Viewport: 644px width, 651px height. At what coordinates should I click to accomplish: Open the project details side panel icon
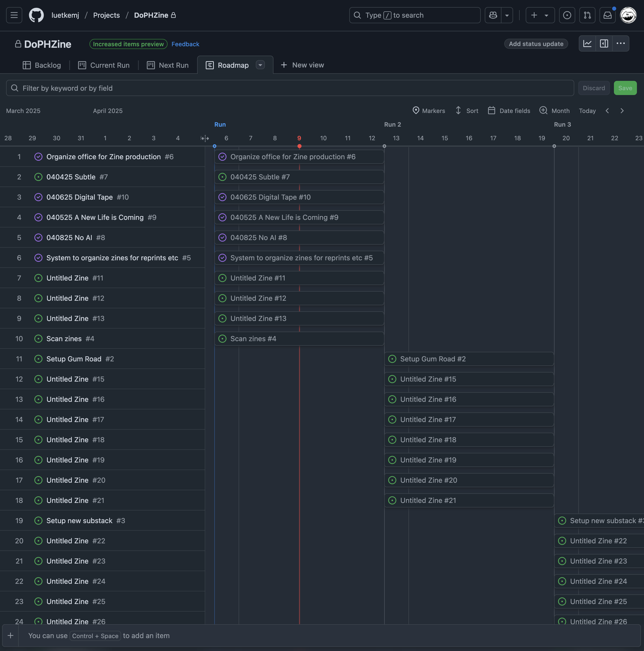click(604, 43)
